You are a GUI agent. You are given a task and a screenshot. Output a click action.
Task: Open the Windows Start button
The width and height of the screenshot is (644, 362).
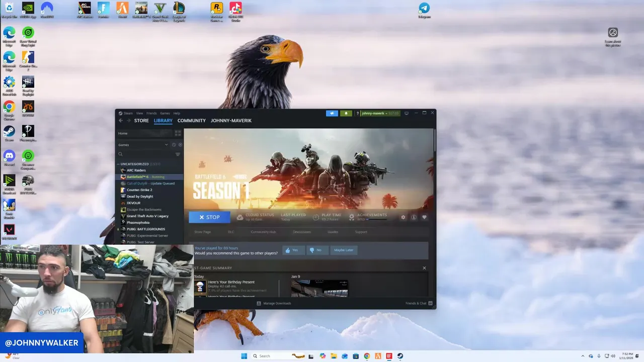(244, 356)
